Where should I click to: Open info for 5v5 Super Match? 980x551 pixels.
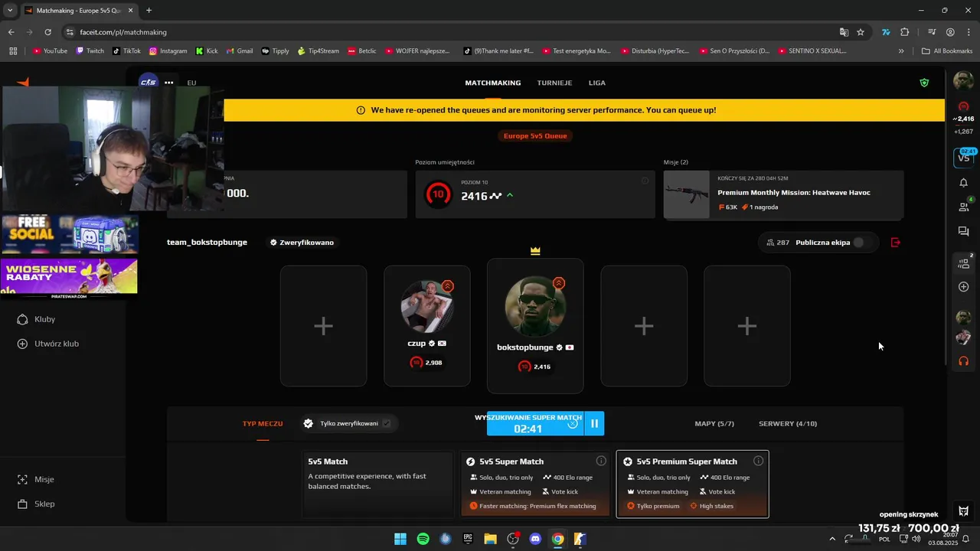pos(601,461)
